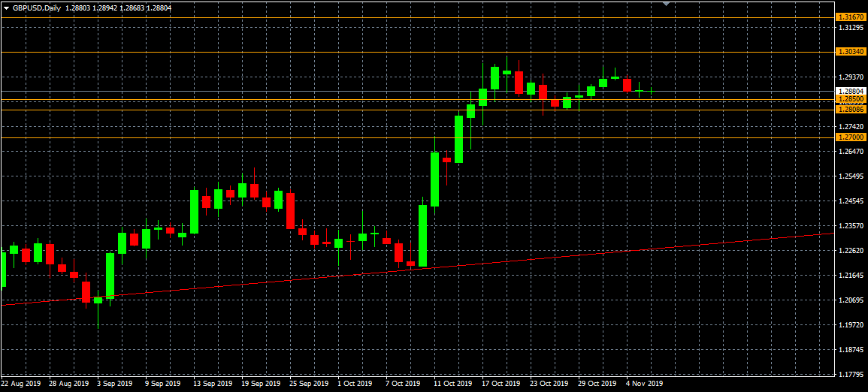Click the OHLC values 1.28803 1.28942 1.28683 1.28804
868x392 pixels.
(x=119, y=8)
